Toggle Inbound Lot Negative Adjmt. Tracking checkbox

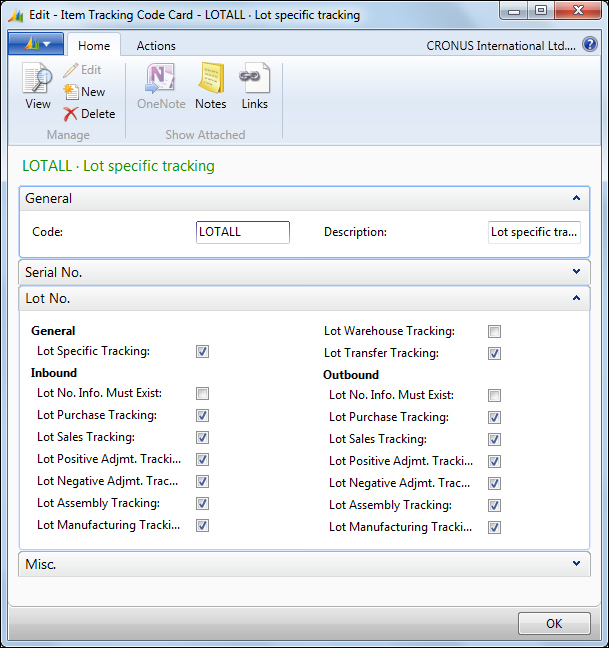tap(202, 481)
